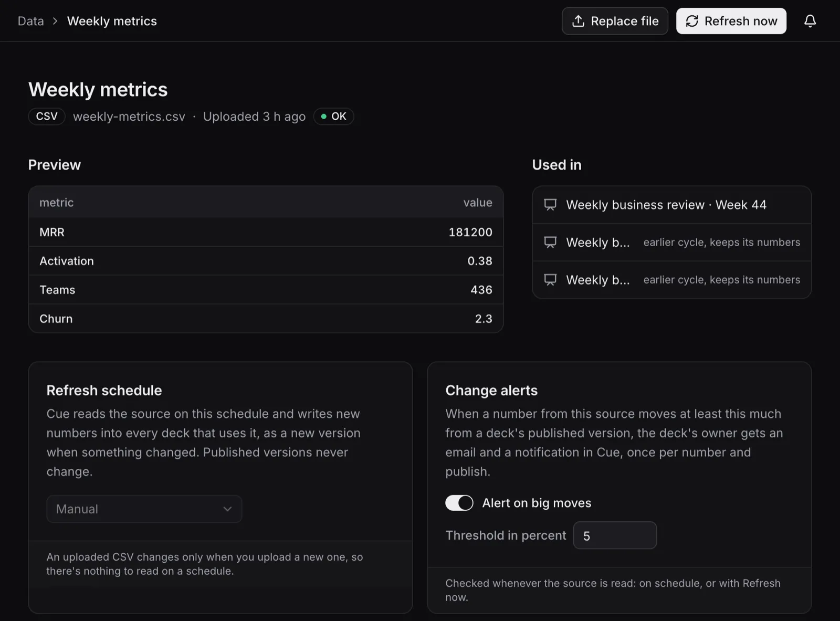This screenshot has width=840, height=621.
Task: Click the Churn value 2.3
Action: (484, 319)
